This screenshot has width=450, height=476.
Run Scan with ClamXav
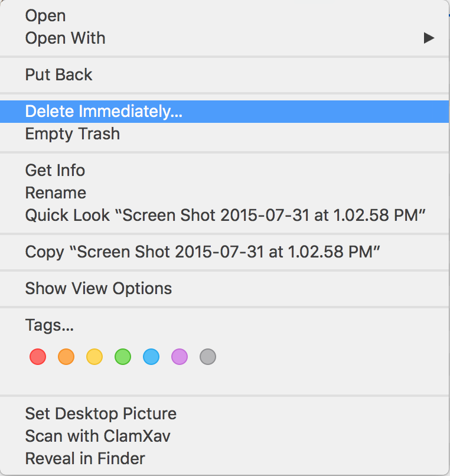point(97,436)
